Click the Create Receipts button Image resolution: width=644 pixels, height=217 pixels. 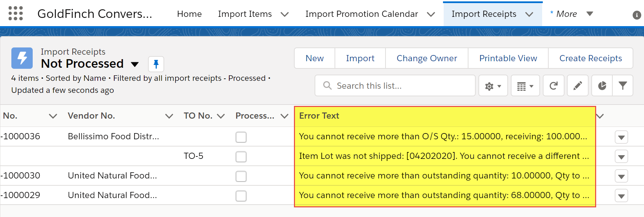tap(591, 58)
